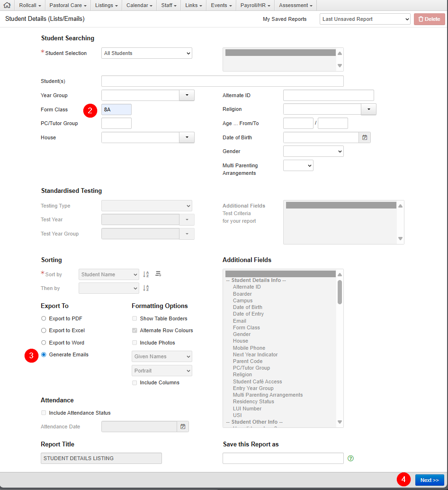Select Date of Entry in Additional Fields
448x490 pixels.
pyautogui.click(x=248, y=314)
